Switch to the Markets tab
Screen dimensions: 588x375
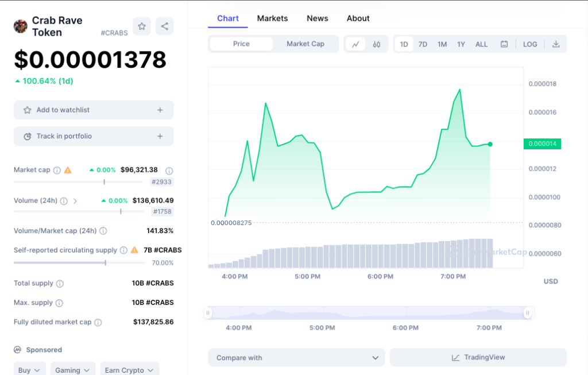click(x=272, y=18)
